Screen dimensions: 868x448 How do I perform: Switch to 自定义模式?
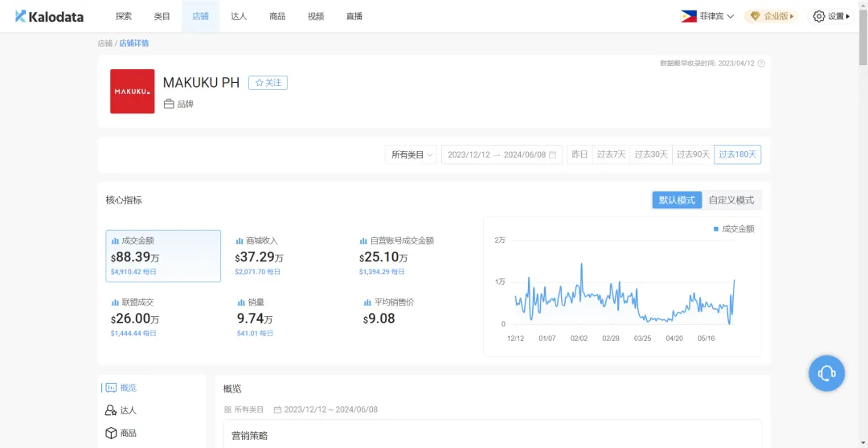[731, 200]
